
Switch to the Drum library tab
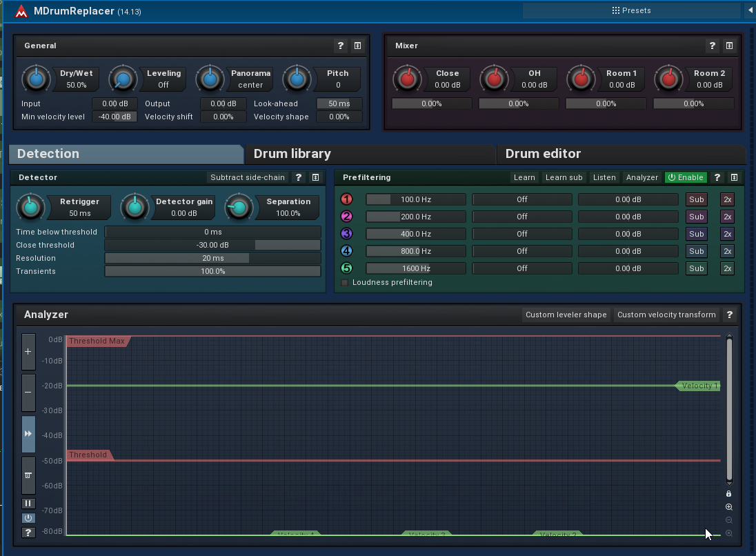[292, 153]
